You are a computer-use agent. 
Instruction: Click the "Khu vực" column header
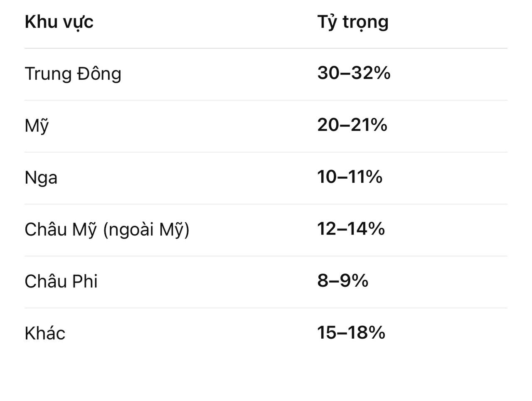tap(59, 22)
